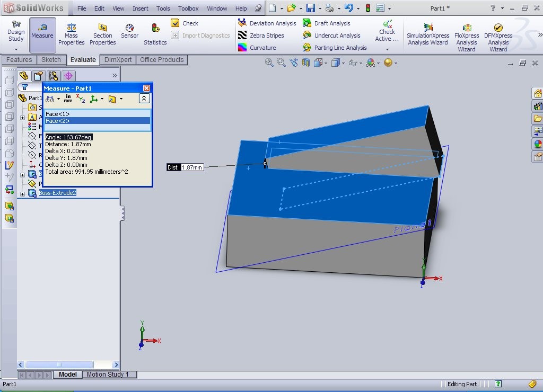Viewport: 543px width, 392px height.
Task: Select Face<2> in Measure list
Action: (x=98, y=121)
